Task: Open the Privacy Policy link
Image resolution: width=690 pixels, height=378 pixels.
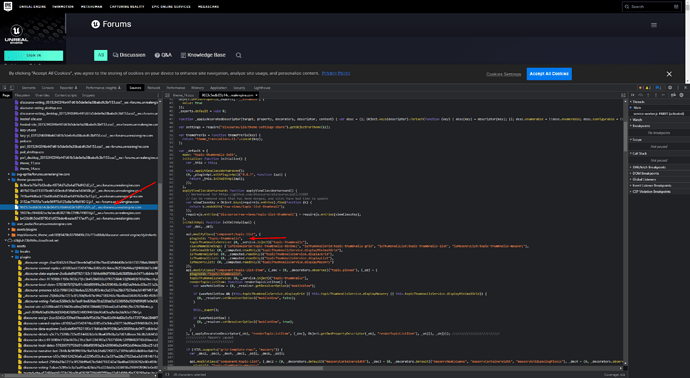Action: (336, 73)
